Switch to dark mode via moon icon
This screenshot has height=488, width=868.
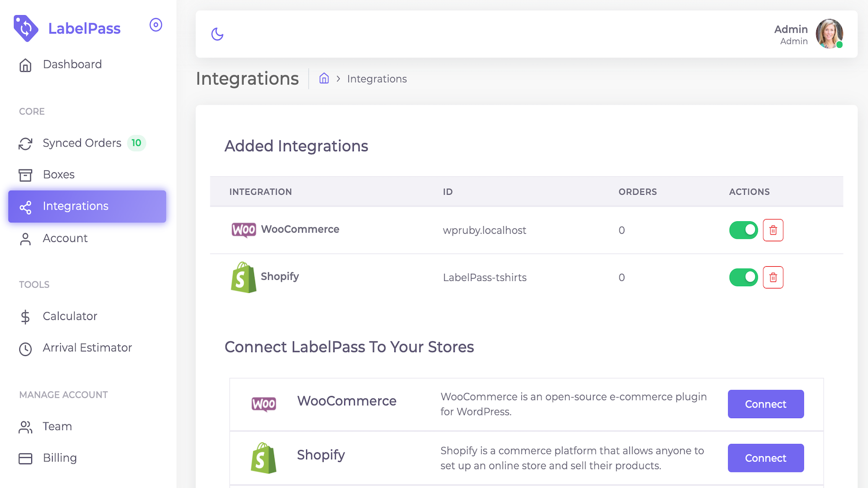218,34
